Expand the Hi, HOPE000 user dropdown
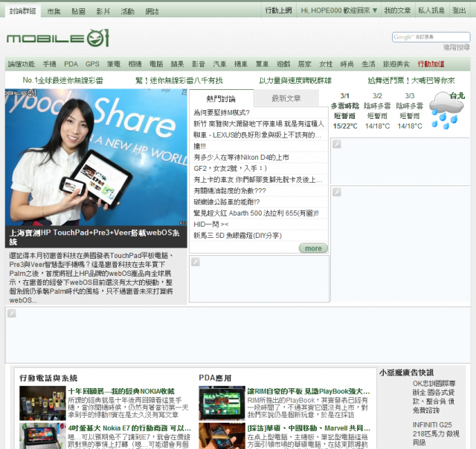The width and height of the screenshot is (476, 449). click(339, 10)
